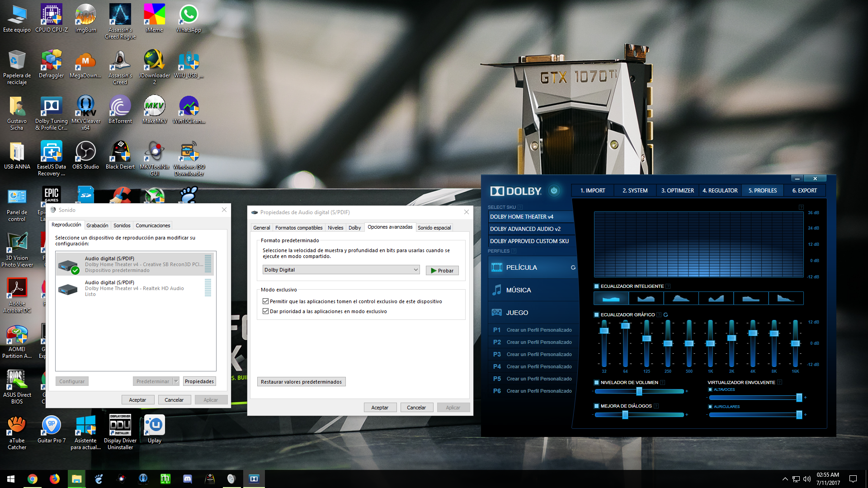Click the JUEGO profile icon in Dolby

click(495, 312)
